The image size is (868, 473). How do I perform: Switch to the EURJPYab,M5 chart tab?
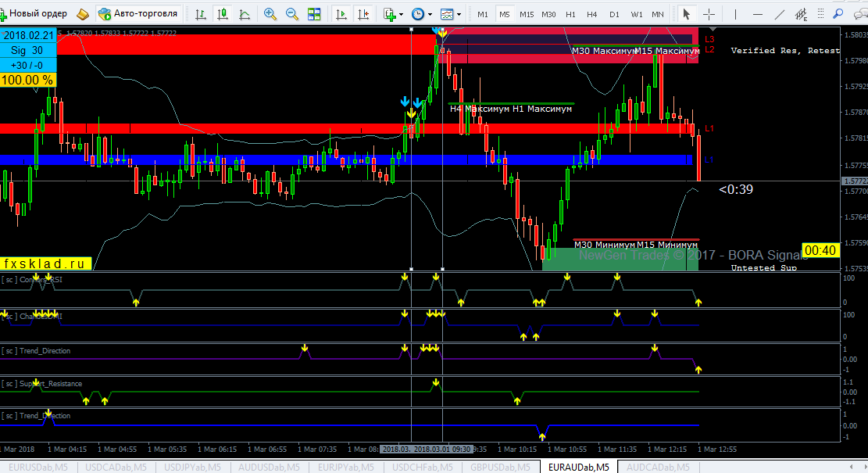click(x=347, y=468)
